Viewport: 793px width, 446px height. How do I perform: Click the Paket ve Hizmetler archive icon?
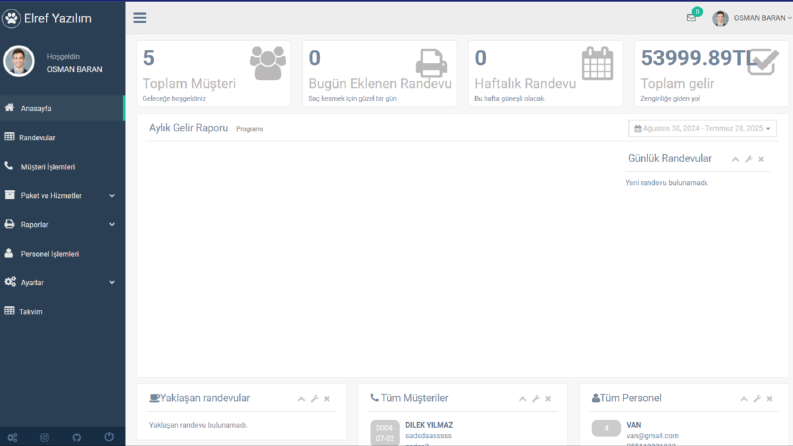[9, 195]
